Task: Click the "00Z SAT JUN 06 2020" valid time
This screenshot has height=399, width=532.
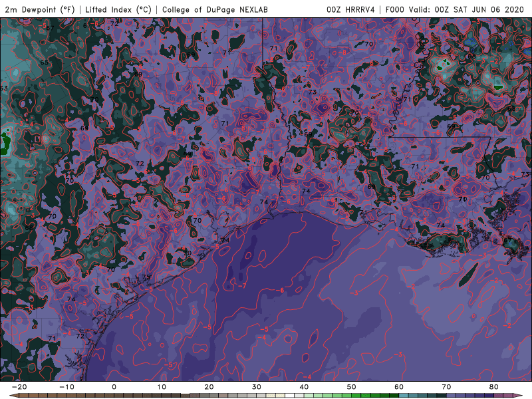Action: click(479, 9)
